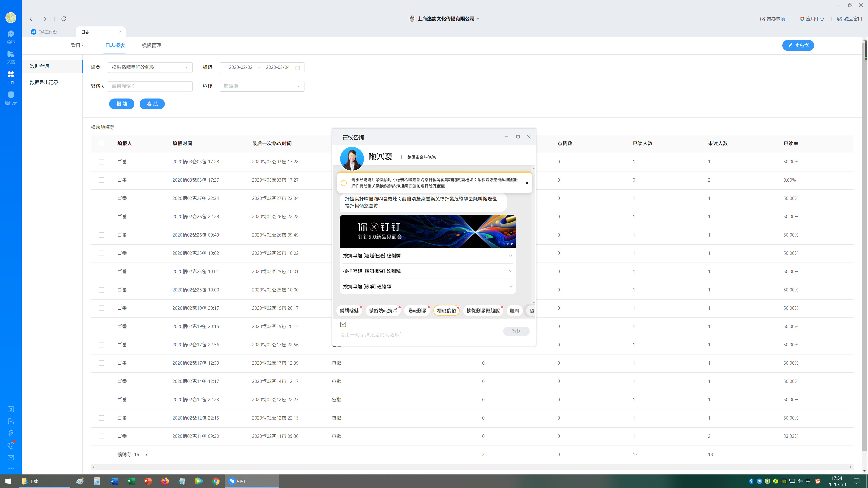Click the image upload icon in chat
This screenshot has width=868, height=488.
343,324
